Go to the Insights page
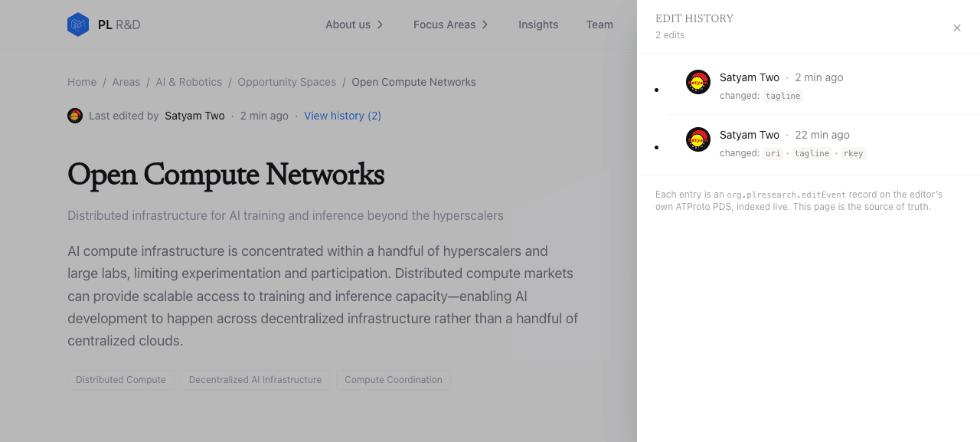The height and width of the screenshot is (442, 980). pos(538,25)
